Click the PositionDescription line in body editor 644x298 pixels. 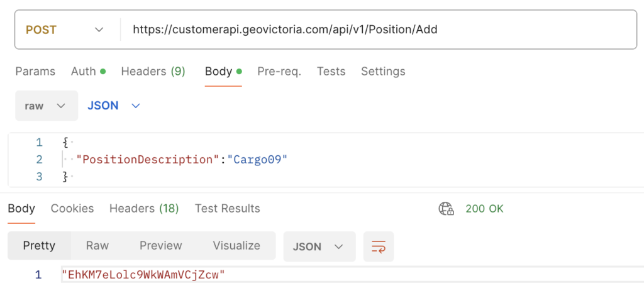coord(181,160)
